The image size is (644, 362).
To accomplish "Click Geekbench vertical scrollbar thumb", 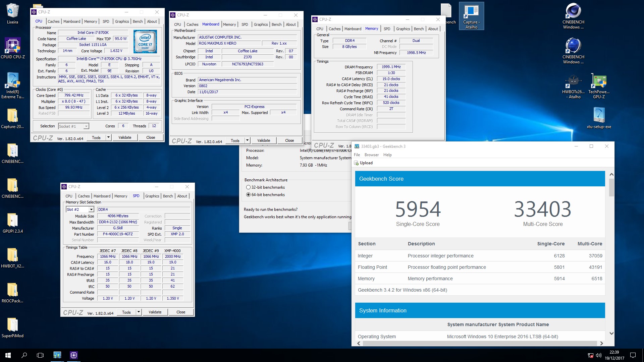I will pyautogui.click(x=611, y=188).
